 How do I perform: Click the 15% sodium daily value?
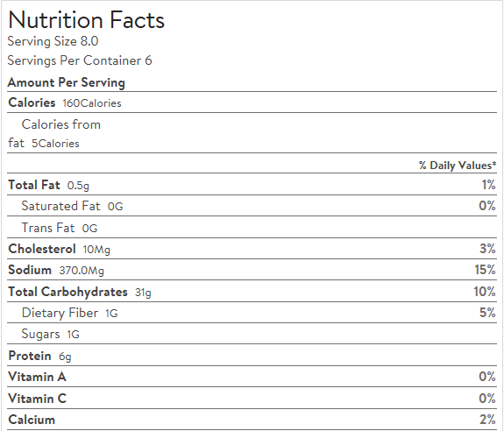[485, 270]
